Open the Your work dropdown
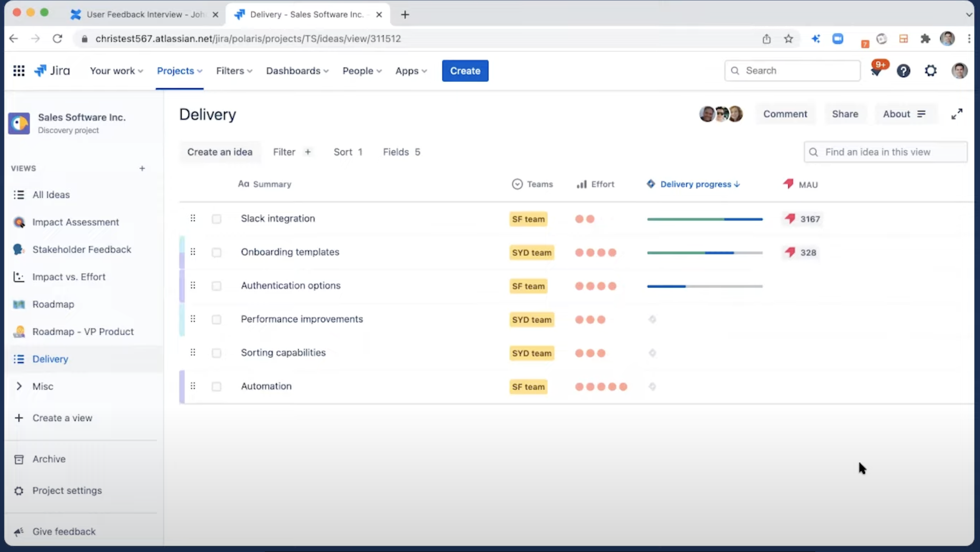This screenshot has height=552, width=980. (116, 71)
